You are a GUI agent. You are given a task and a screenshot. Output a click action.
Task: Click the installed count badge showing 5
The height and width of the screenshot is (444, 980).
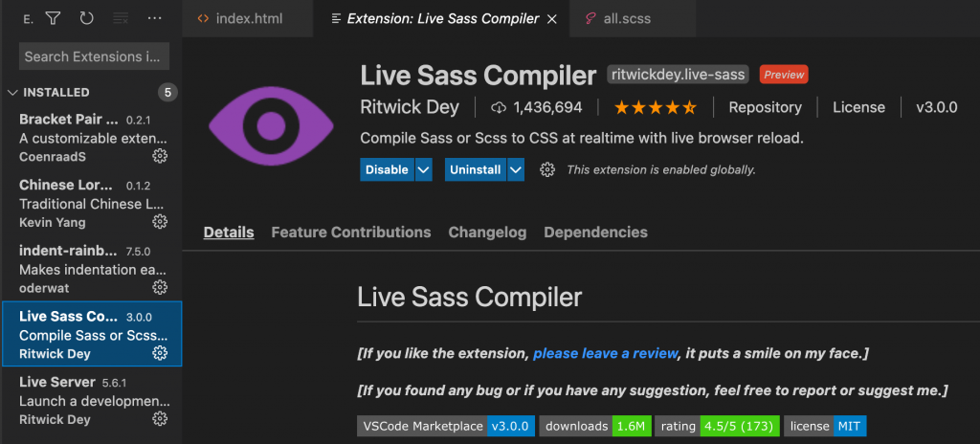click(167, 93)
